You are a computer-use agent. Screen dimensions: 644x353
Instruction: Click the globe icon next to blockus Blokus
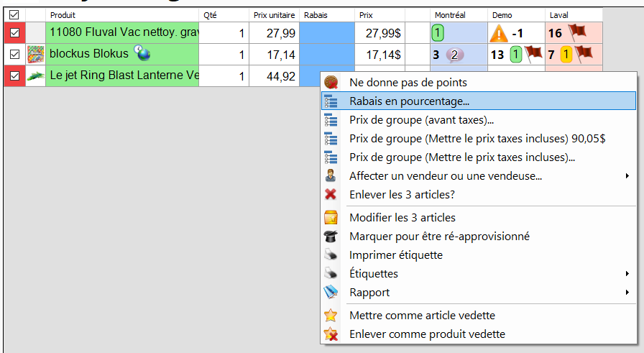pos(142,53)
